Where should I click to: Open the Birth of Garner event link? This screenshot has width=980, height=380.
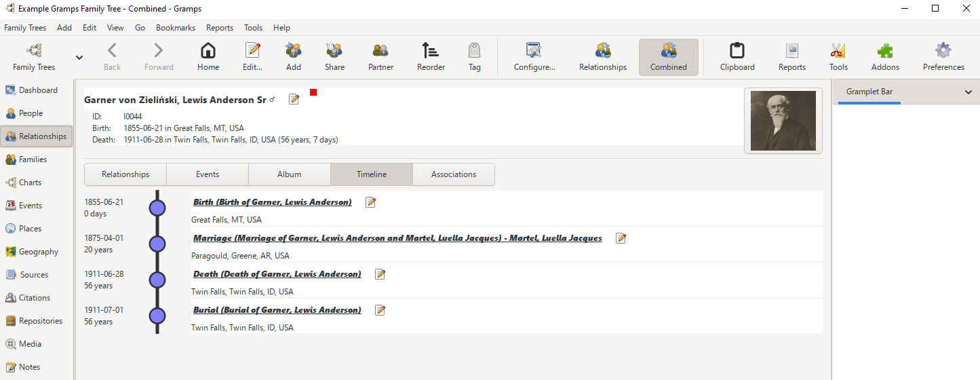273,202
